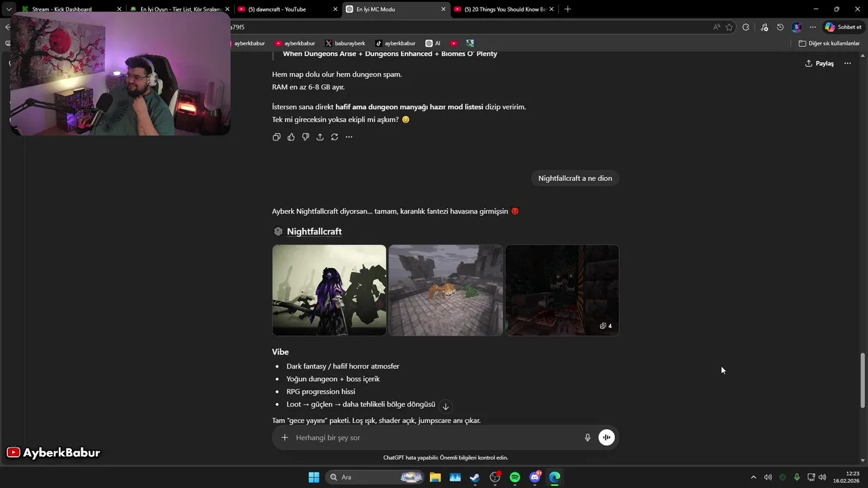Click the Nightfallcraft heading link
This screenshot has width=868, height=488.
314,232
